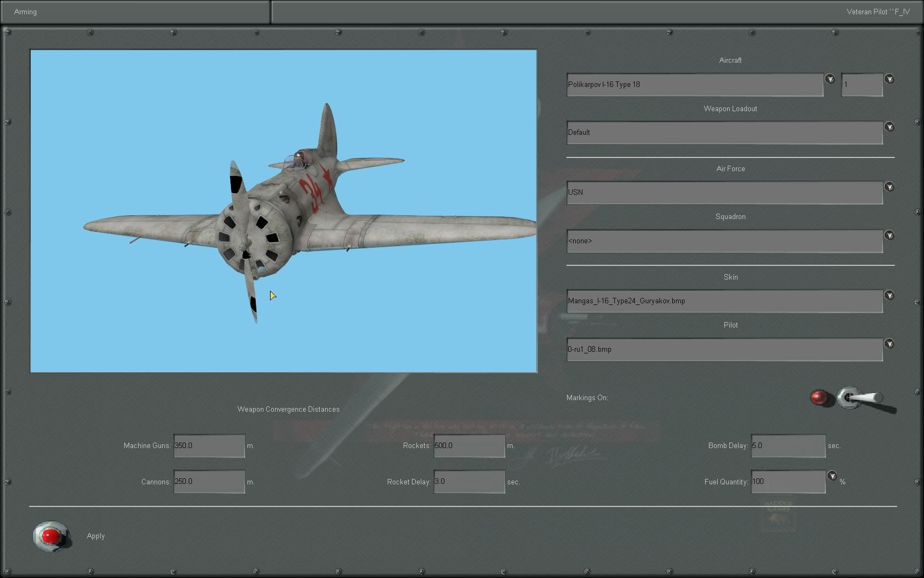Open the Squadron dropdown arrow
The height and width of the screenshot is (578, 924).
tap(889, 236)
